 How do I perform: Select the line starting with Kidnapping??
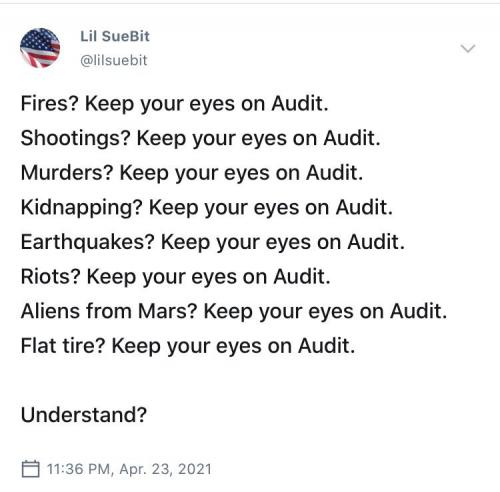click(x=206, y=208)
